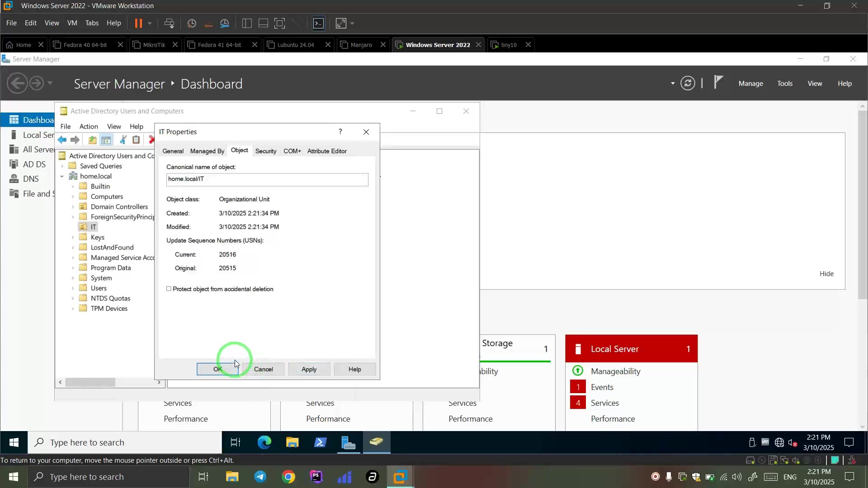Click the VMware thumbnail bar icon
The height and width of the screenshot is (488, 868).
click(x=263, y=23)
